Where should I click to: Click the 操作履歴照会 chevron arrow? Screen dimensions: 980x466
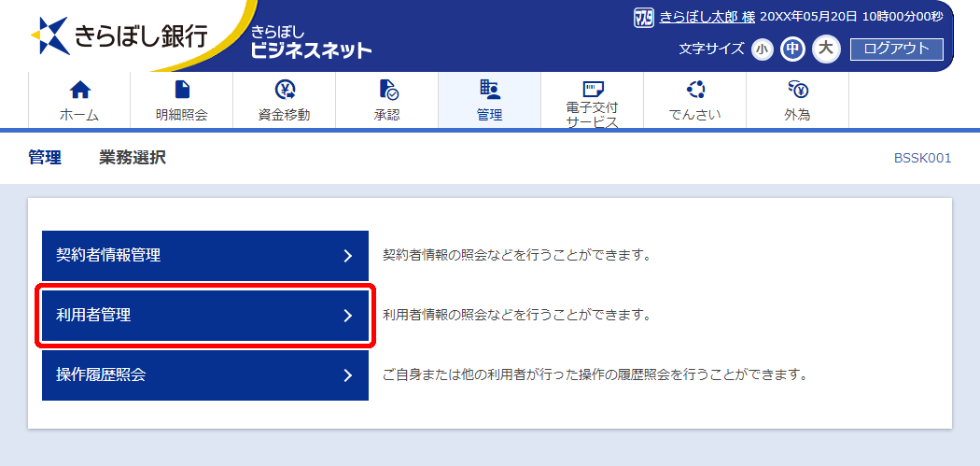pos(348,375)
